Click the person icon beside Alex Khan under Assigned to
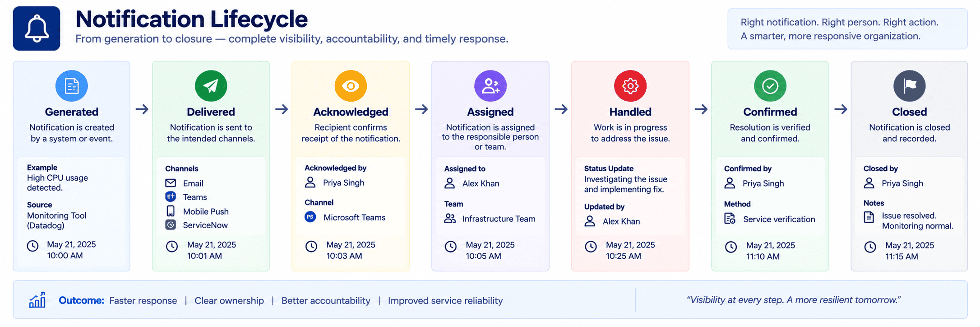The image size is (980, 327). click(x=449, y=183)
